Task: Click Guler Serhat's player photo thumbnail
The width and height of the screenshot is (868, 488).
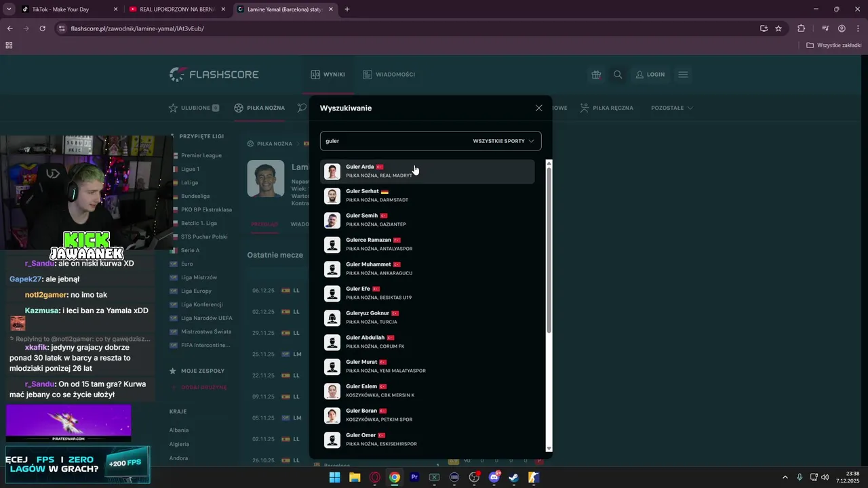Action: (332, 196)
